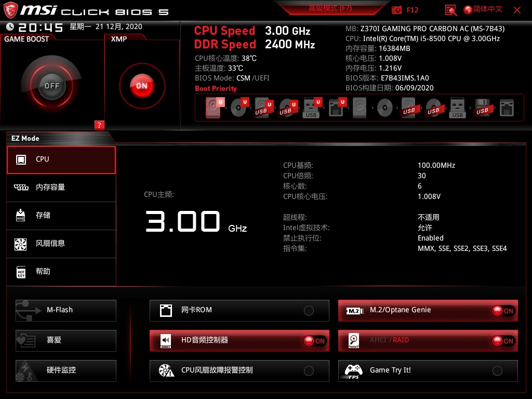Turn off the XMP profile button
This screenshot has width=532, height=399.
[142, 86]
